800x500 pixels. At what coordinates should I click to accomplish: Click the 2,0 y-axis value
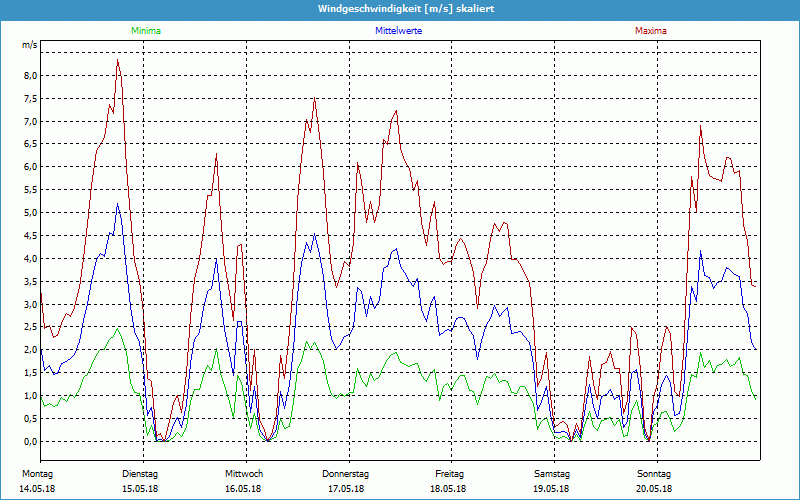[x=31, y=350]
